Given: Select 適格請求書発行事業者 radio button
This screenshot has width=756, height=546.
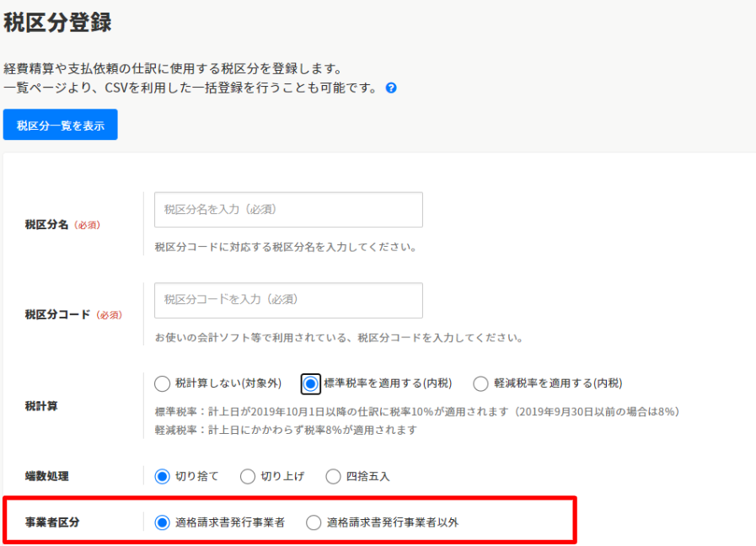Looking at the screenshot, I should coord(163,523).
